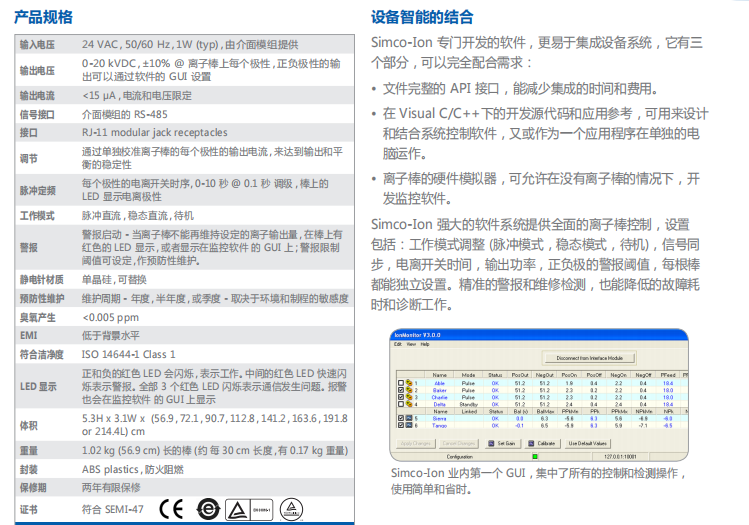Click the sensor icon in row 5 Sierra
749x525 pixels.
(409, 418)
